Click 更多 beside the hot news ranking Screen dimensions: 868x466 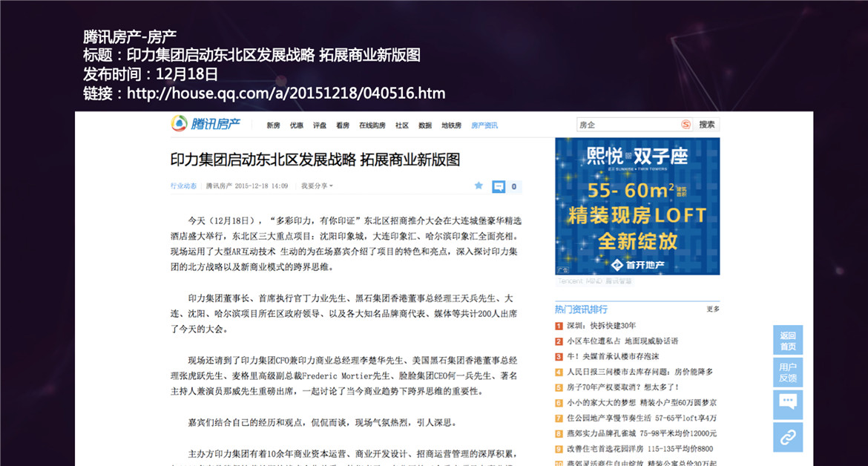713,309
